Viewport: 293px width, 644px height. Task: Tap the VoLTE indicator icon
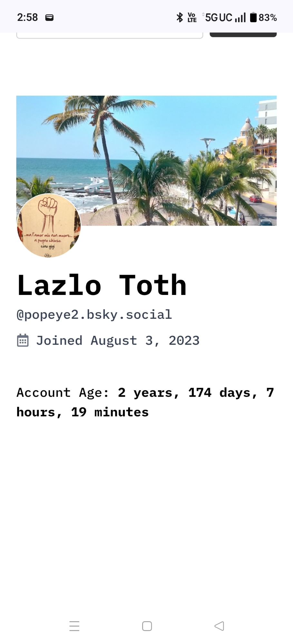(192, 17)
